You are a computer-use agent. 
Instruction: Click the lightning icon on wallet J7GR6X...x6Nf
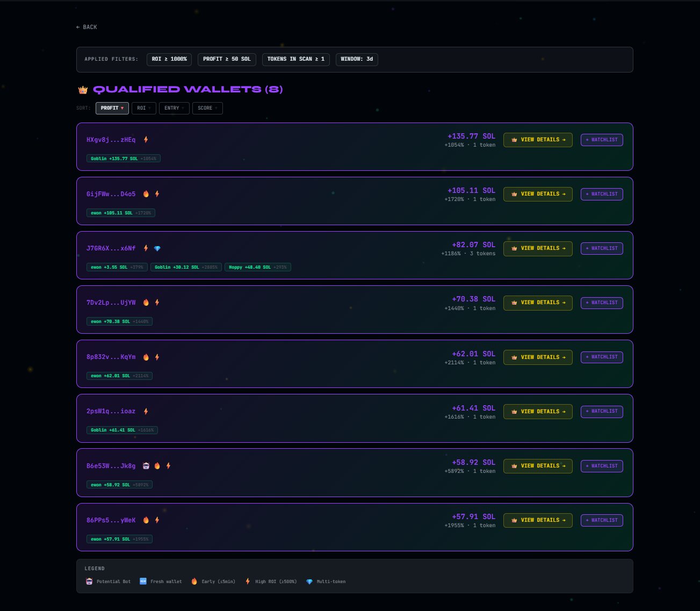coord(146,248)
